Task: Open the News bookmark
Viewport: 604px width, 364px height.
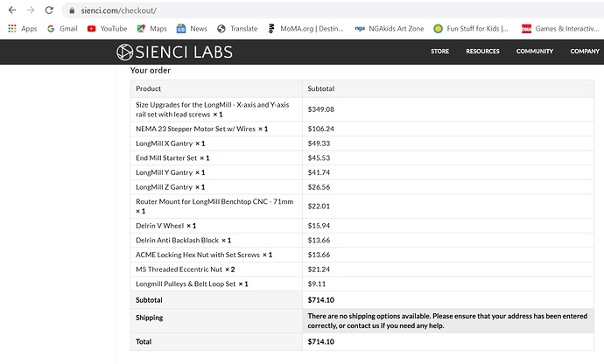Action: (x=192, y=29)
